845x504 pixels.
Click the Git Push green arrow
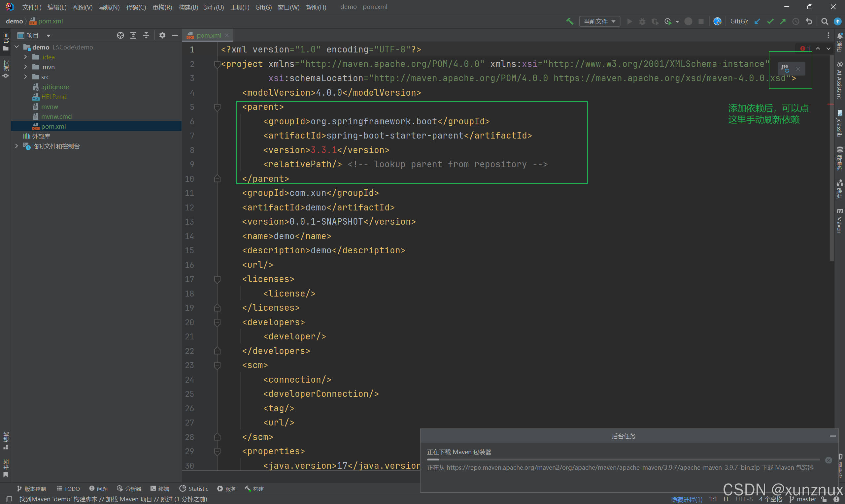(783, 21)
